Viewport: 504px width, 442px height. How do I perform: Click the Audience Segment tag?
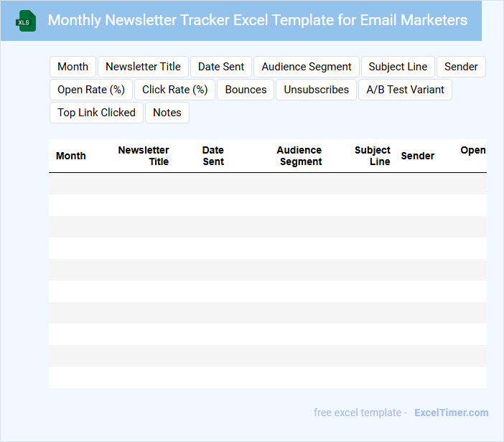point(307,67)
